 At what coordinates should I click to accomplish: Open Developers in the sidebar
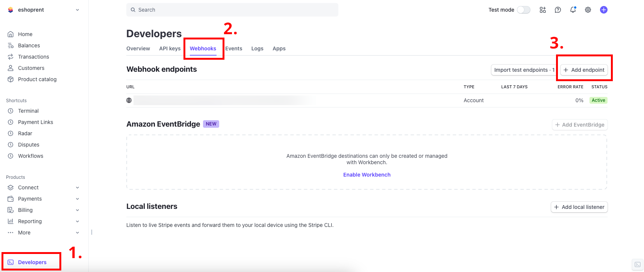(32, 262)
